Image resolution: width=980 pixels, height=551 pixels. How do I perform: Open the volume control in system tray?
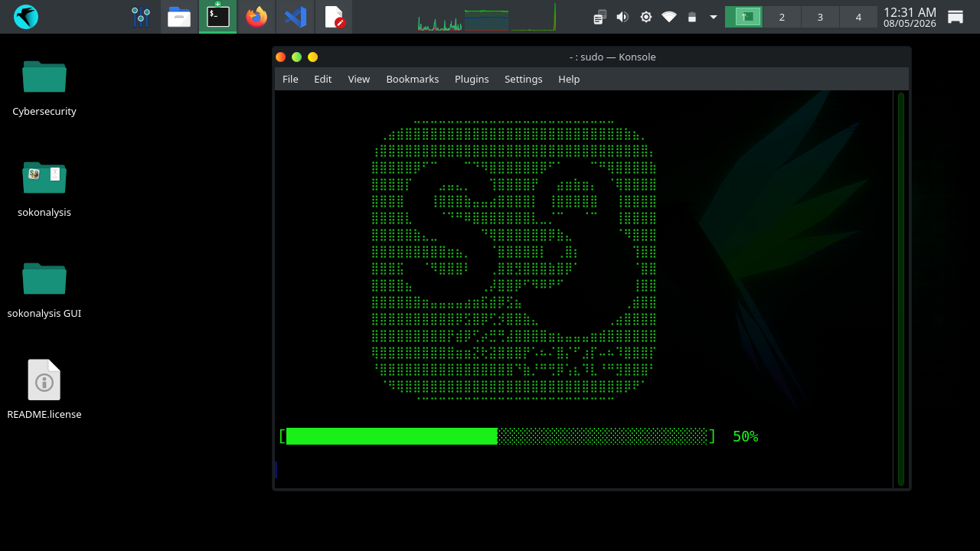622,17
